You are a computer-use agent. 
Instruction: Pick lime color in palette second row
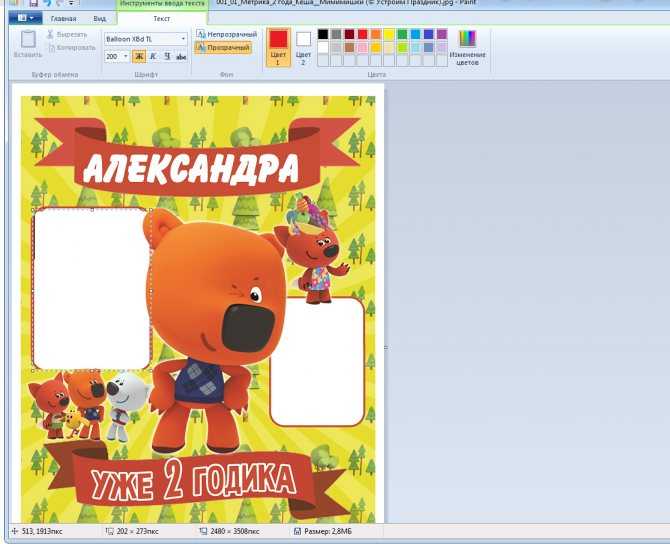click(x=402, y=47)
